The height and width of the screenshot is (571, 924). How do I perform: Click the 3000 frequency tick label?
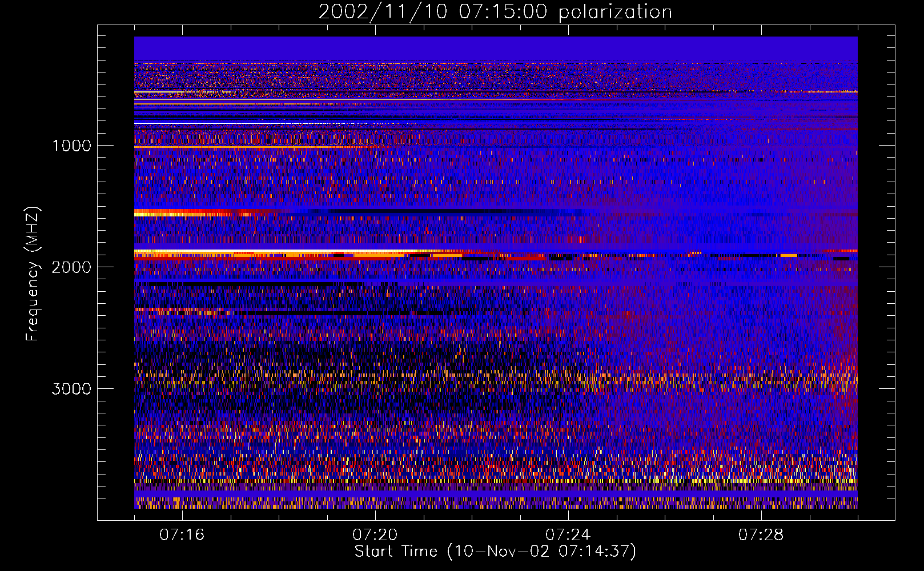pos(71,389)
